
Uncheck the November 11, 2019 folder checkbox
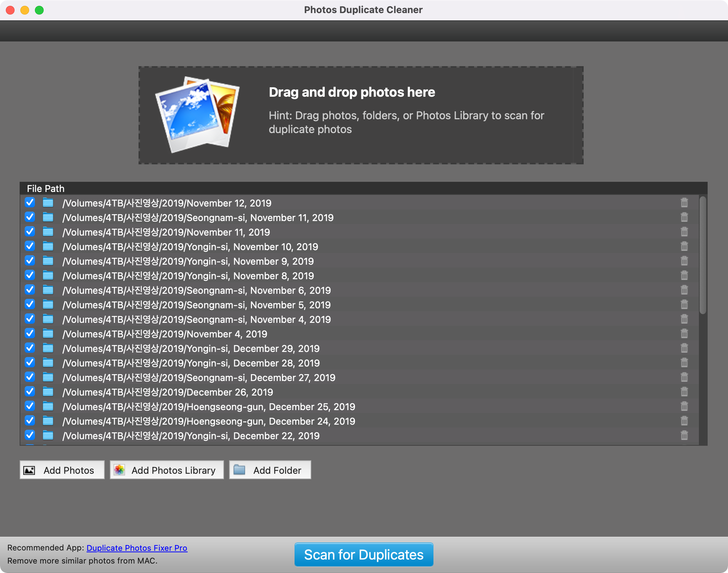30,232
